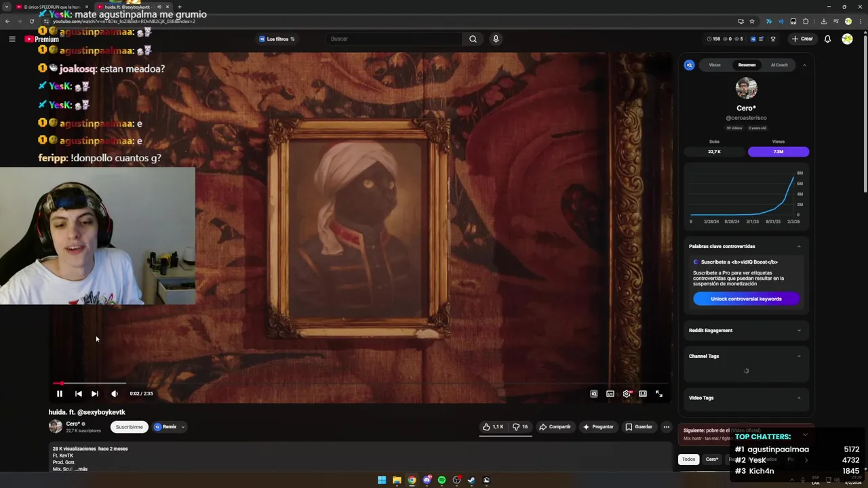
Task: Open File Explorer from taskbar
Action: pos(397,480)
